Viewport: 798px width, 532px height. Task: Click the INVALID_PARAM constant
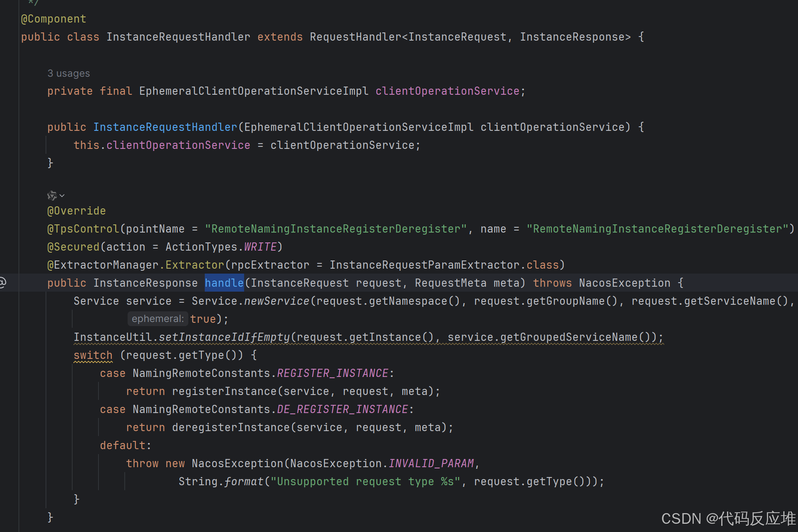pos(431,464)
